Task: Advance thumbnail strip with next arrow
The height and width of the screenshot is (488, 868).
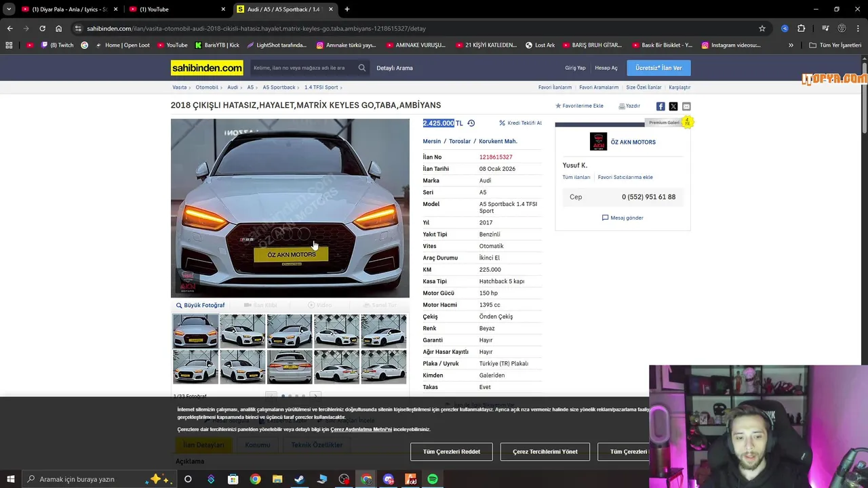Action: click(x=315, y=396)
